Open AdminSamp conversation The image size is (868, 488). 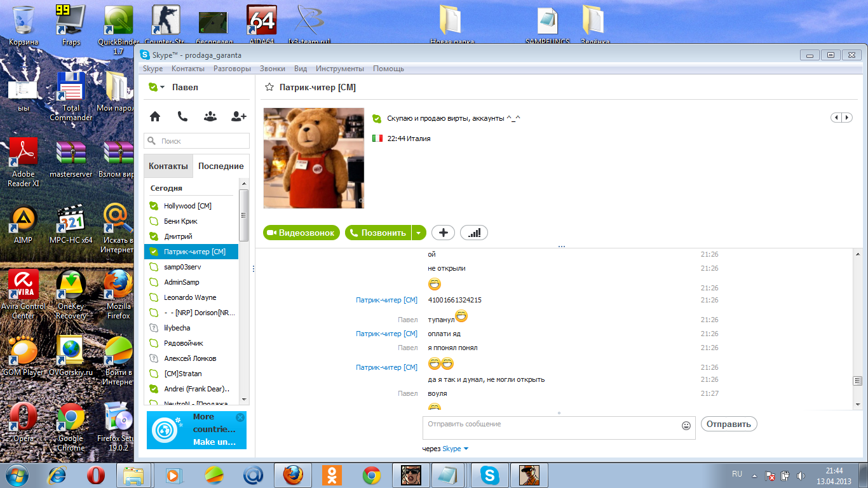click(x=191, y=282)
